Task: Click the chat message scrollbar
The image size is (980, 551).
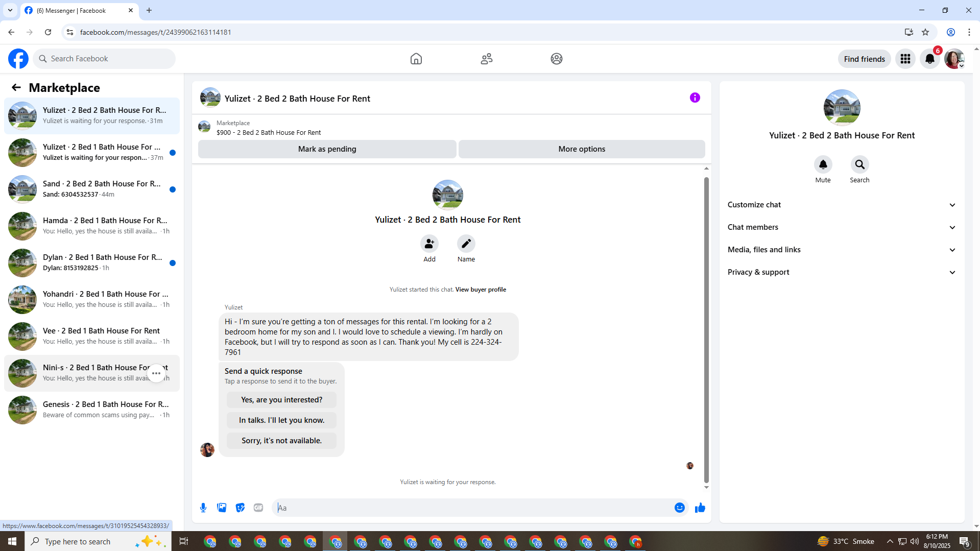Action: tap(706, 330)
